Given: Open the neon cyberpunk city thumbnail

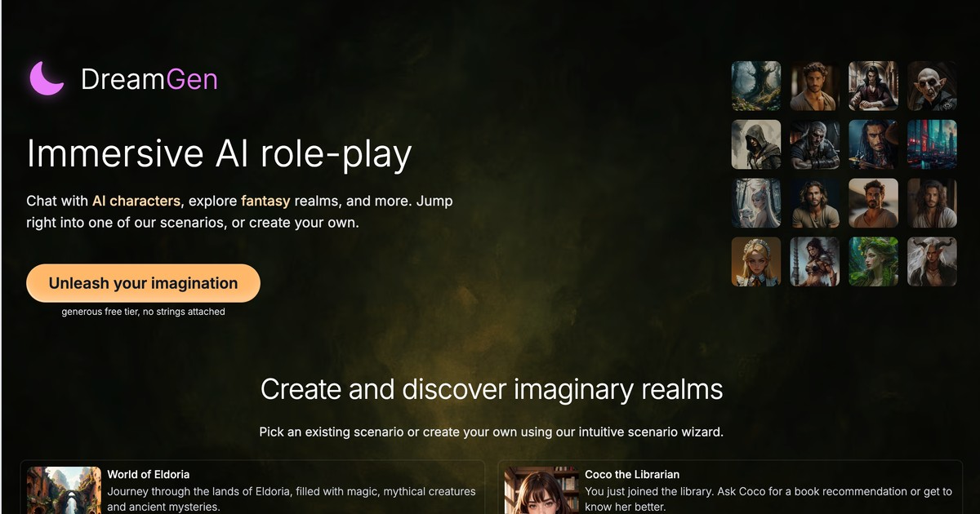Looking at the screenshot, I should (x=932, y=144).
